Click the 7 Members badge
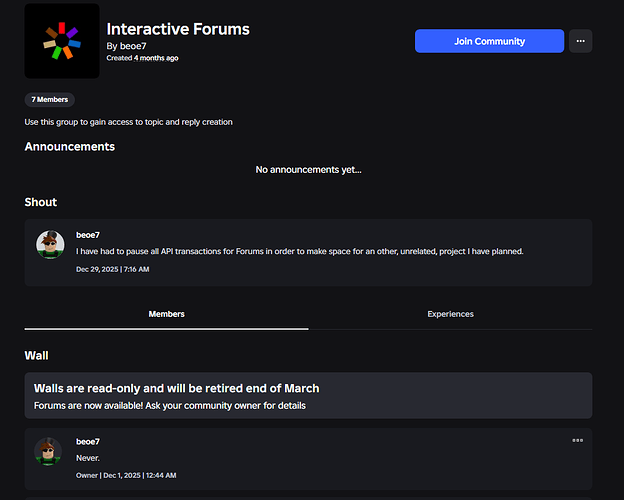Viewport: 624px width, 500px height. click(x=49, y=100)
